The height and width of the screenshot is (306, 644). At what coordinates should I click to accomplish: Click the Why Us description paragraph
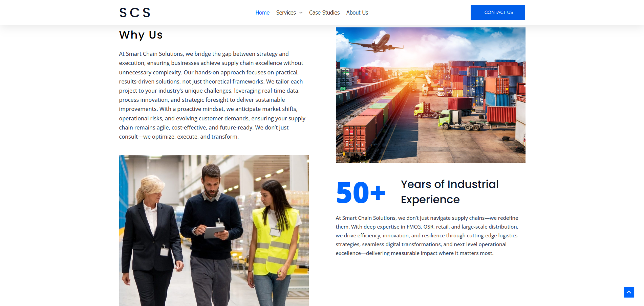[212, 95]
